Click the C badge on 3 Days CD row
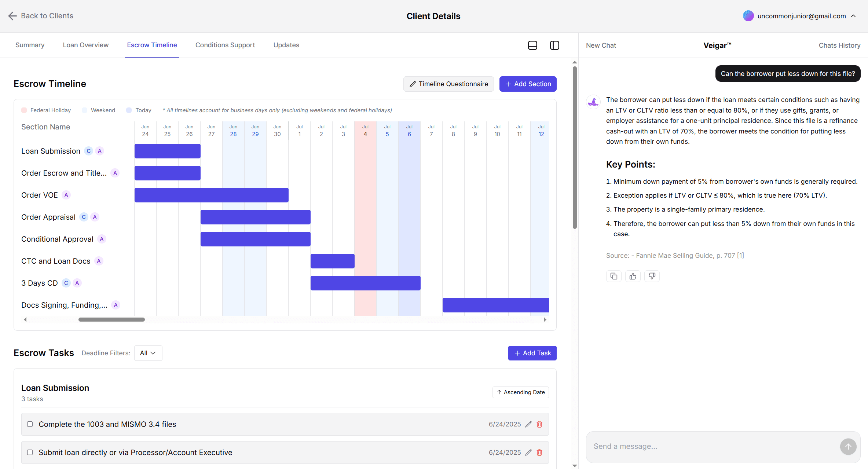The height and width of the screenshot is (469, 868). (66, 283)
